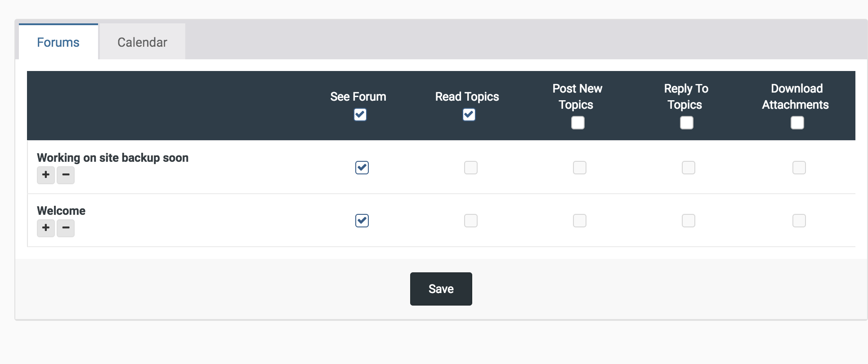Image resolution: width=868 pixels, height=364 pixels.
Task: Click minus icon under Welcome forum
Action: (66, 228)
